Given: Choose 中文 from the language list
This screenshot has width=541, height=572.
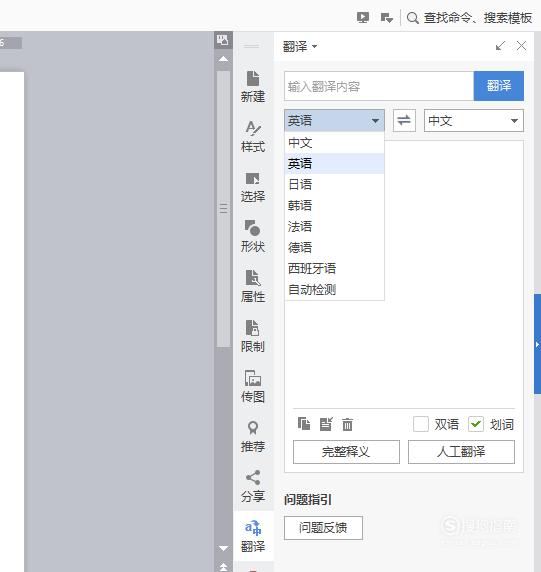Looking at the screenshot, I should click(334, 143).
